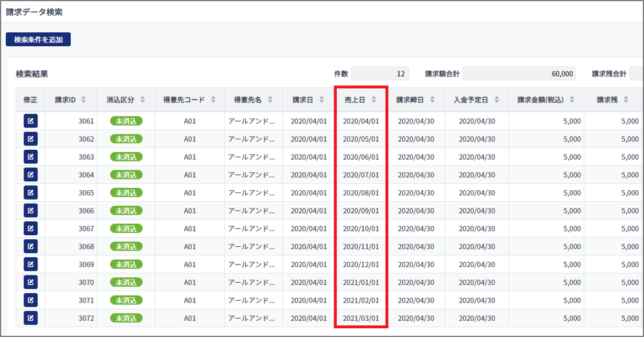644x337 pixels.
Task: Select 売上日 cell 2020/10/01
Action: click(361, 229)
